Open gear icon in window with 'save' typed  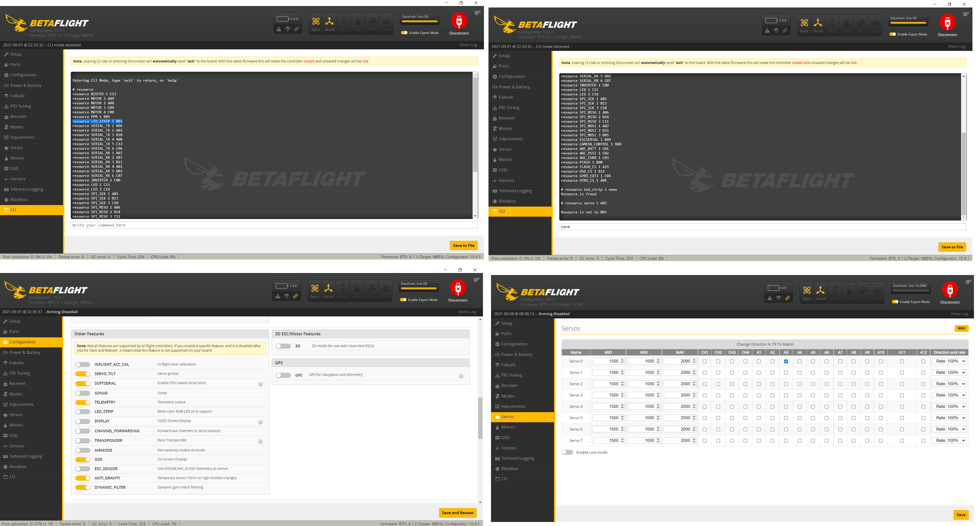point(966,14)
